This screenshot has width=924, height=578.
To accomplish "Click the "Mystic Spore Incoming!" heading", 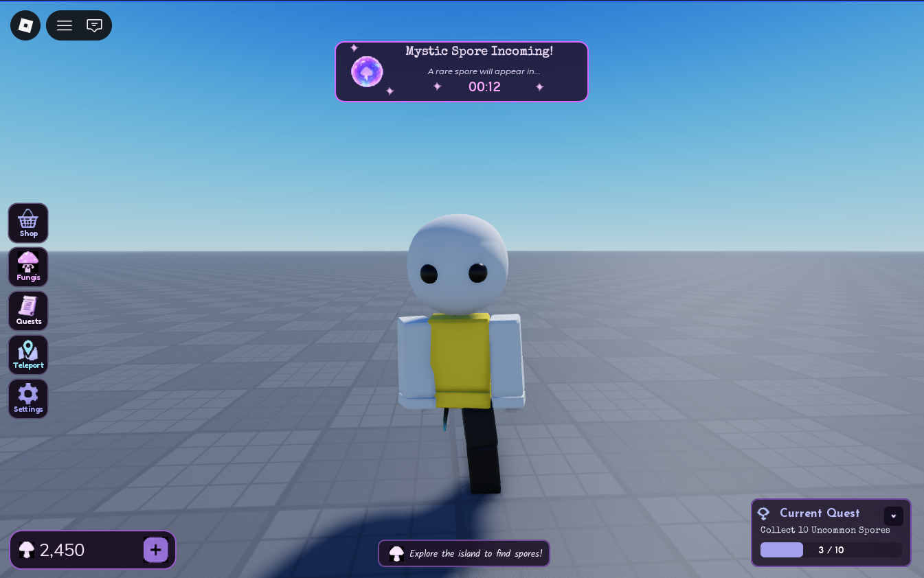I will (x=480, y=51).
